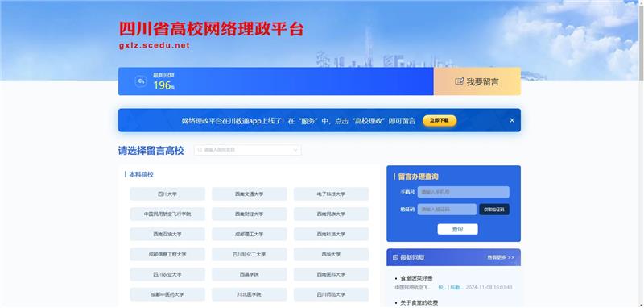Select 四川大学 from the university list

click(x=167, y=194)
